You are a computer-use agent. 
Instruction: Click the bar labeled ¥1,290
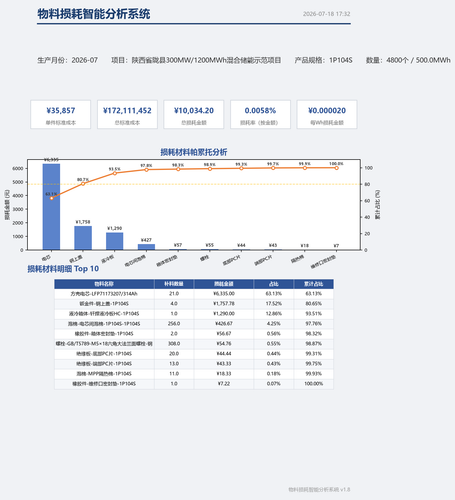[x=115, y=241]
